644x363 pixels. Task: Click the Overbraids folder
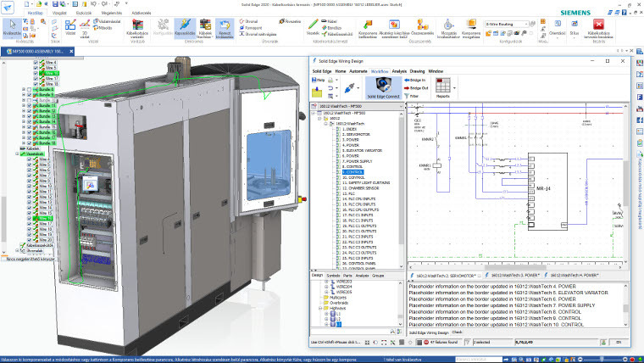338,303
